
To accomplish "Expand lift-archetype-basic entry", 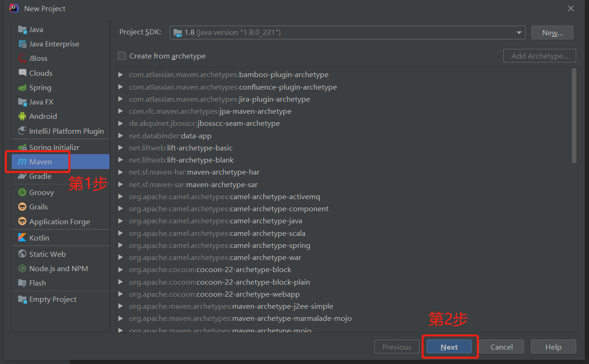I will coord(121,148).
